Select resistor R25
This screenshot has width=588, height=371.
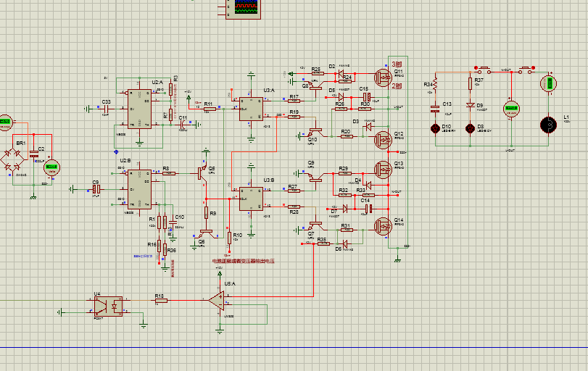point(318,73)
